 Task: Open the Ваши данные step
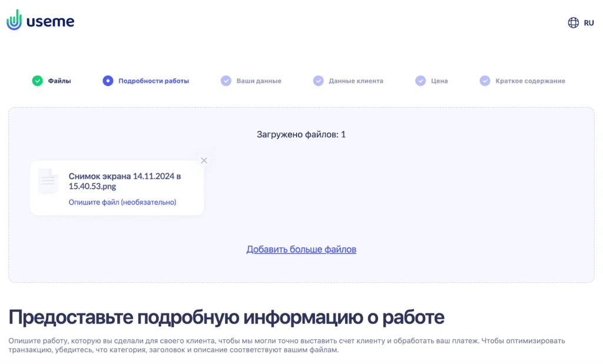coord(259,81)
